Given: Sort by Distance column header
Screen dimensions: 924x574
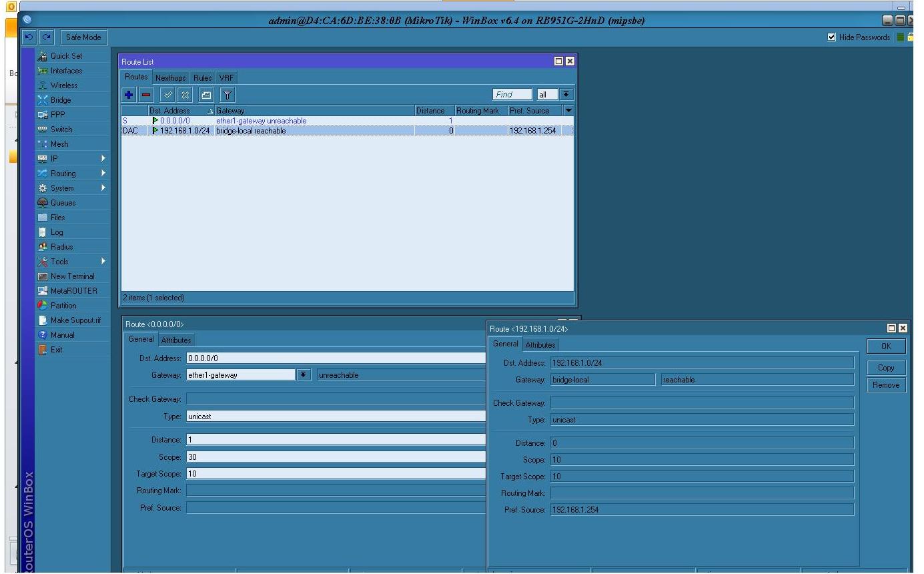Looking at the screenshot, I should coord(434,111).
